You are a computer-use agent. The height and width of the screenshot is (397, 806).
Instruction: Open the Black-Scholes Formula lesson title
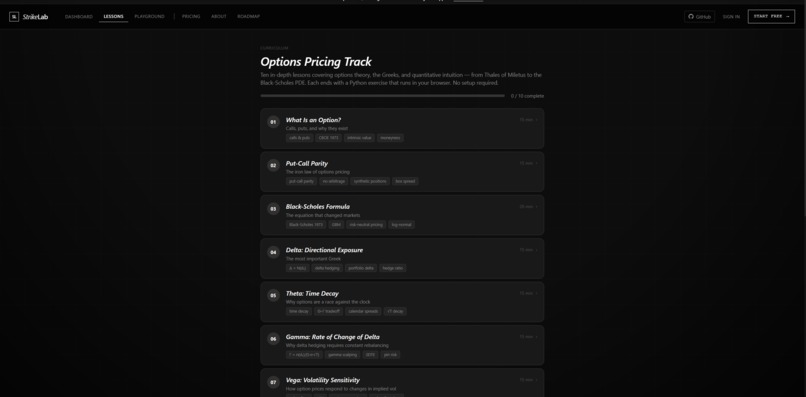[318, 207]
